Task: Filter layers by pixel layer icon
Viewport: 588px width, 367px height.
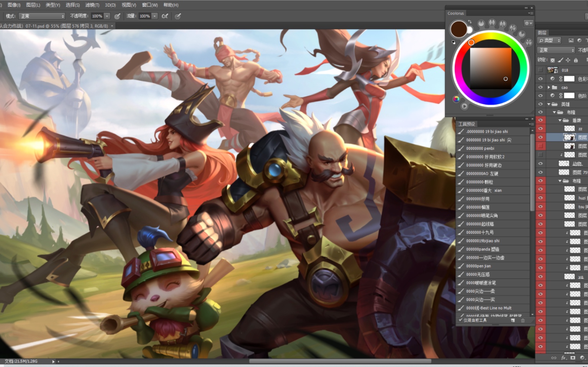Action: [x=571, y=40]
